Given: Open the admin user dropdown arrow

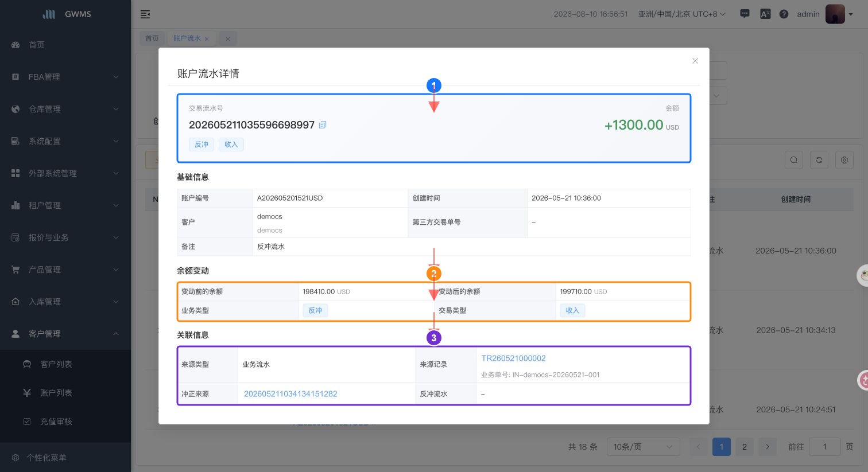Looking at the screenshot, I should 851,14.
